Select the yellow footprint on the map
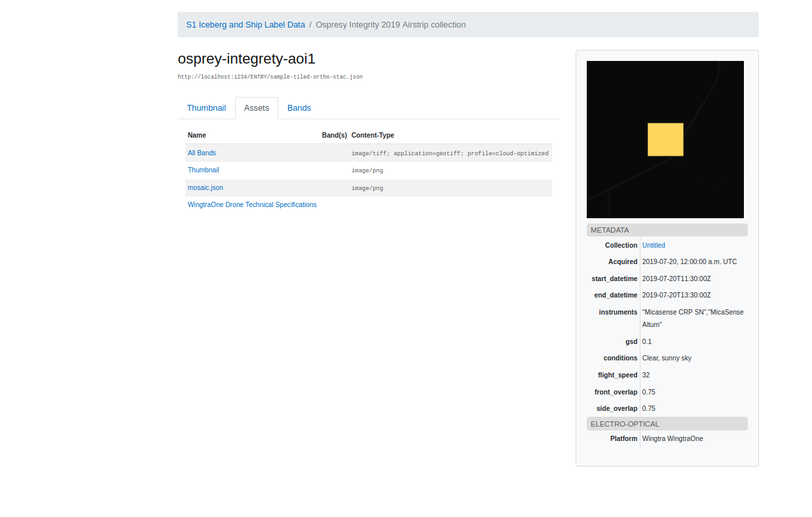The image size is (812, 517). (x=665, y=139)
